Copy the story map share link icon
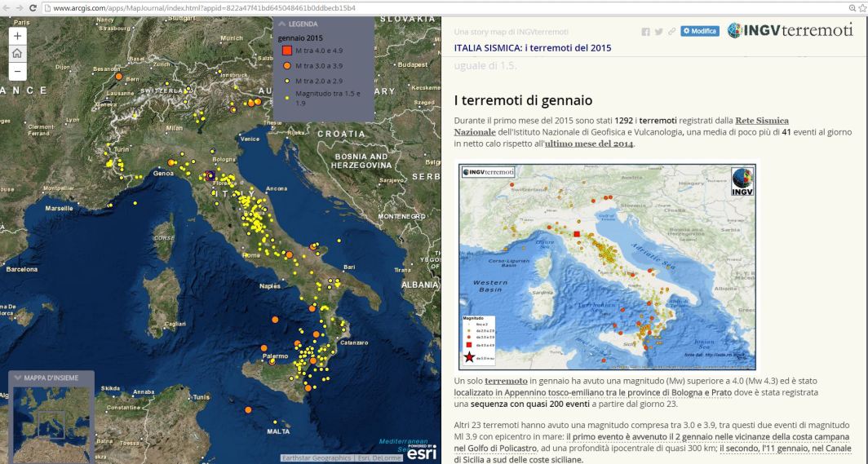This screenshot has height=464, width=868. coord(670,32)
